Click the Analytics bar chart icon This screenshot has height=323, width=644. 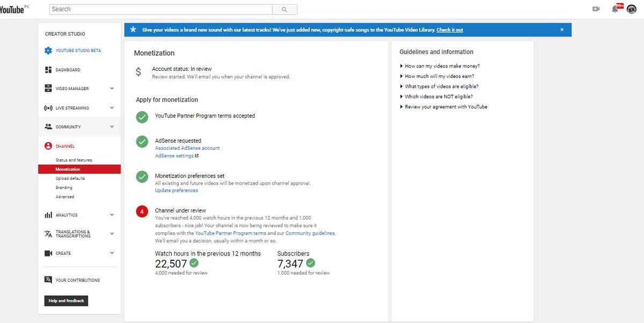[48, 215]
